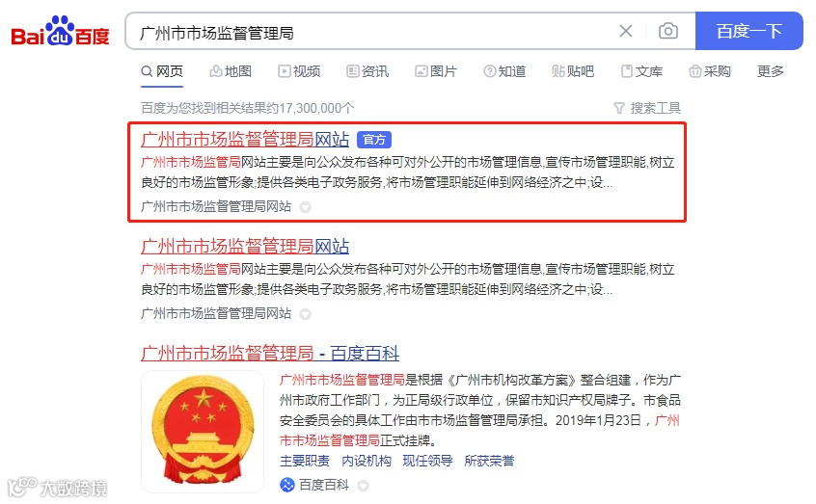Open 搜索工具 filter options
Viewport: 816px width, 504px height.
click(647, 108)
